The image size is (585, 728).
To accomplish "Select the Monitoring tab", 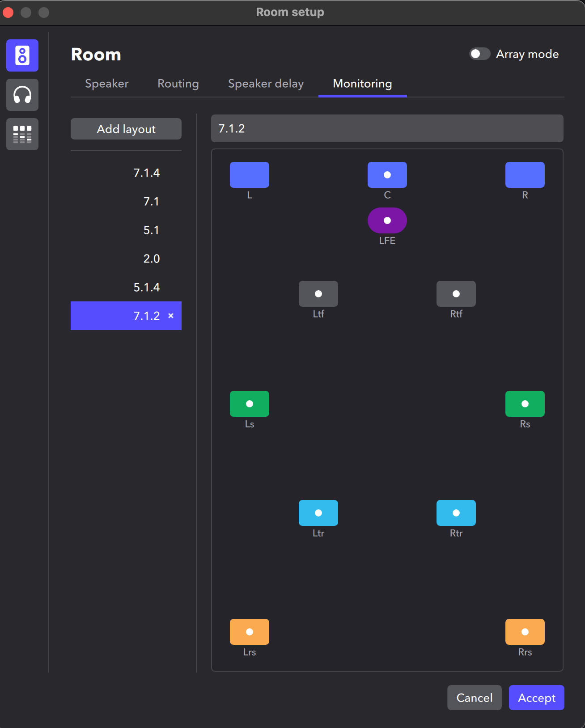I will tap(362, 84).
